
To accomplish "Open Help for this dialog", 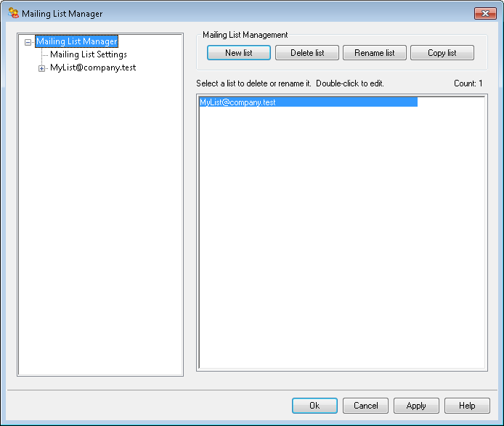I will pyautogui.click(x=467, y=406).
